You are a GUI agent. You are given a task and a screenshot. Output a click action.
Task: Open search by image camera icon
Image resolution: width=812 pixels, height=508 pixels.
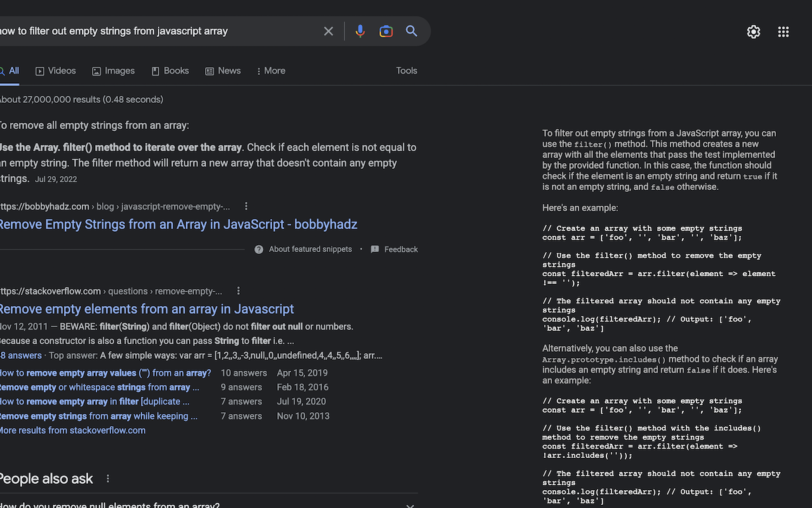click(386, 31)
